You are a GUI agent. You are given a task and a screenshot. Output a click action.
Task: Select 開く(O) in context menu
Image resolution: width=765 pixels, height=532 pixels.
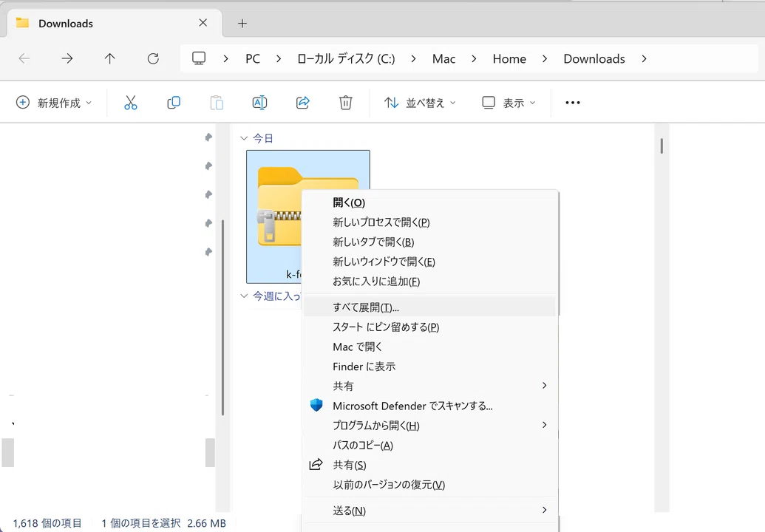click(x=429, y=202)
